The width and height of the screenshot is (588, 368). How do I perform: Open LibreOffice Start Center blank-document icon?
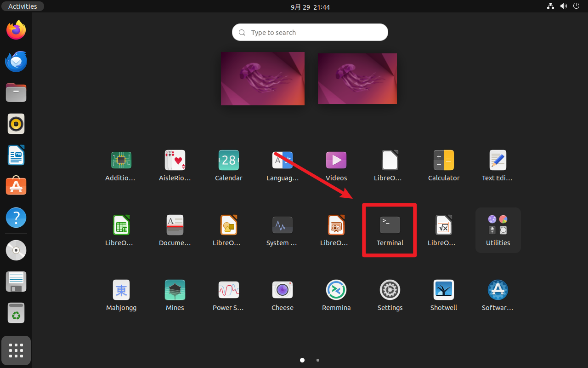[390, 160]
